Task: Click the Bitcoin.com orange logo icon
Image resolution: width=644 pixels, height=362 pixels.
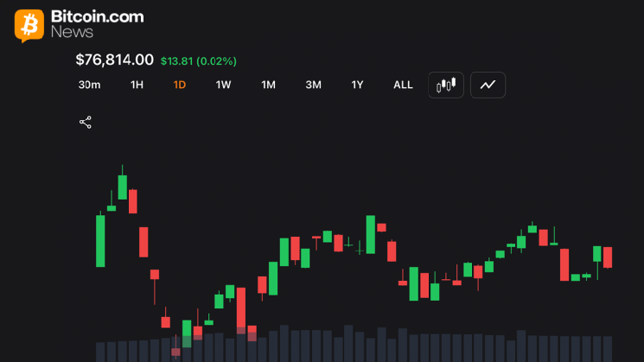Action: click(29, 25)
